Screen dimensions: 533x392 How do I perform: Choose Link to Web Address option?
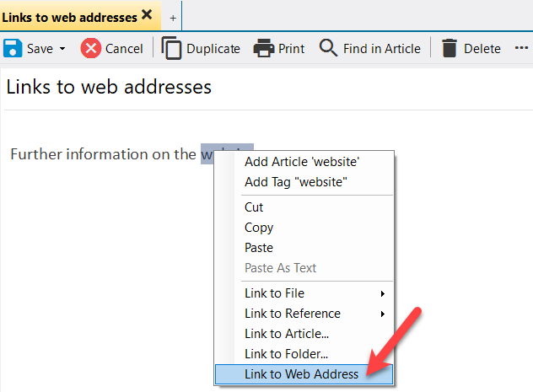[301, 374]
